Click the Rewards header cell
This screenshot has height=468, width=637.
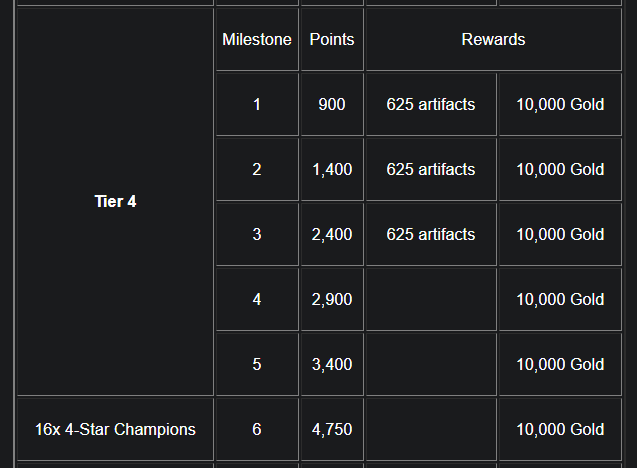(494, 39)
